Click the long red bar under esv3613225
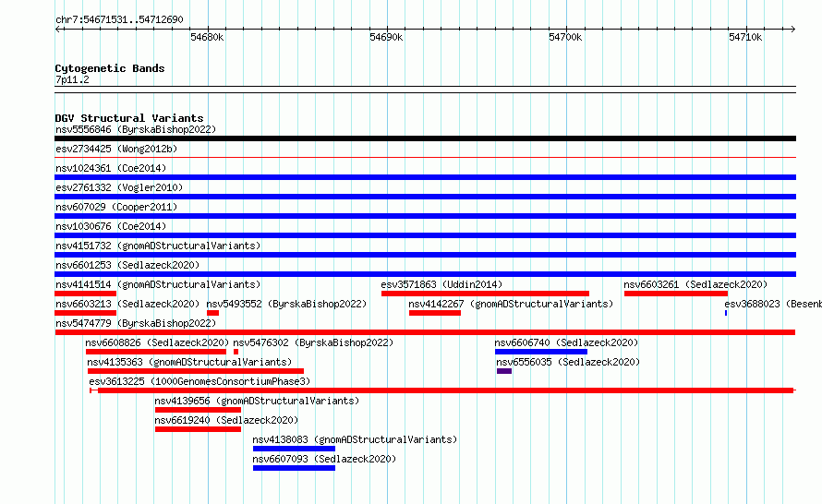822x504 pixels. (445, 390)
